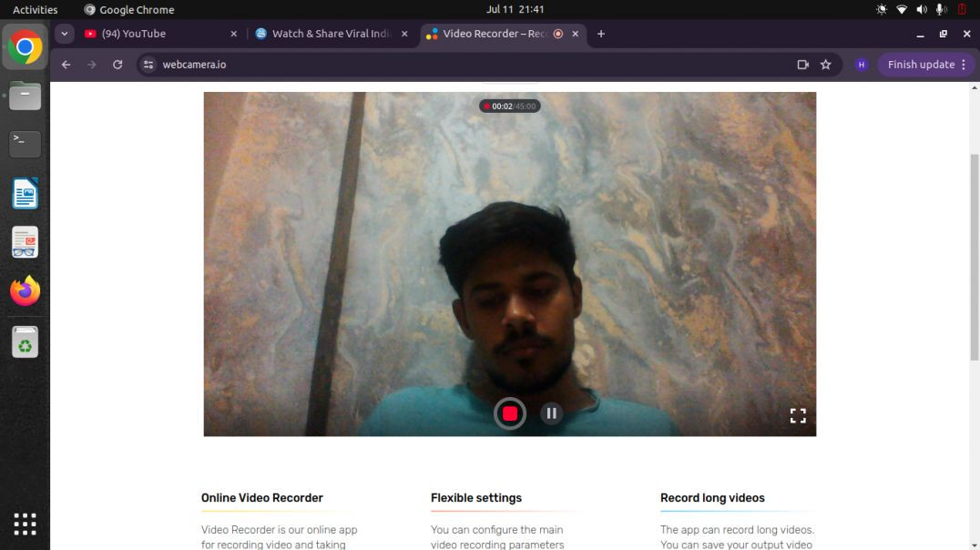Image resolution: width=980 pixels, height=550 pixels.
Task: Launch Firefox from the dock
Action: pyautogui.click(x=25, y=291)
